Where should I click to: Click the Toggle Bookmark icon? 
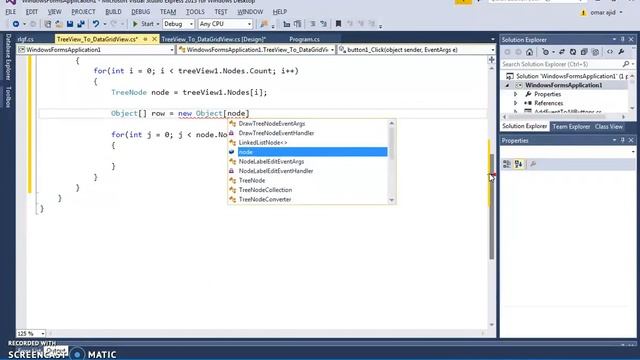[338, 24]
